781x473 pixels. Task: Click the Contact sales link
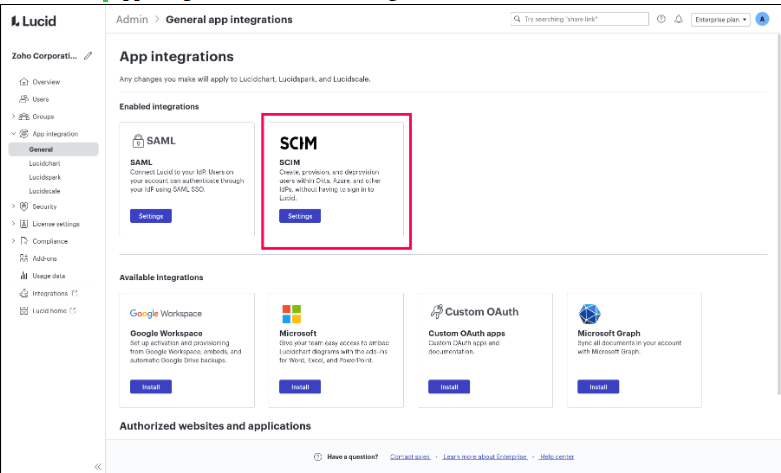(x=409, y=456)
